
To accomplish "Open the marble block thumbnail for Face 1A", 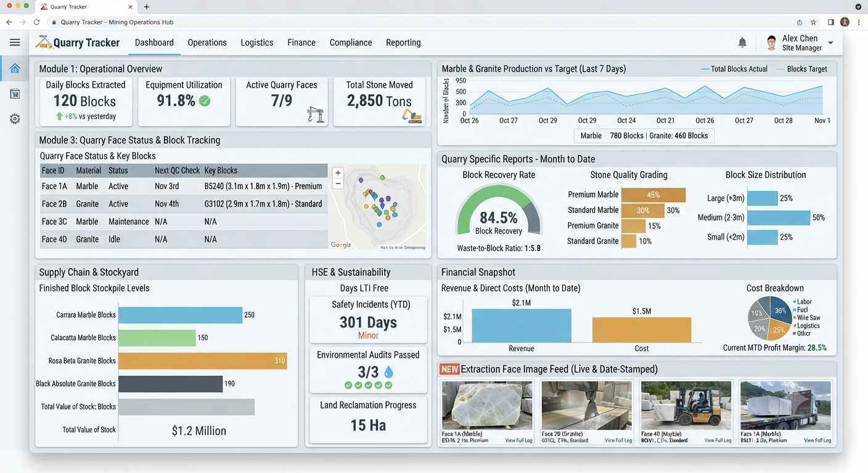I will coord(487,405).
